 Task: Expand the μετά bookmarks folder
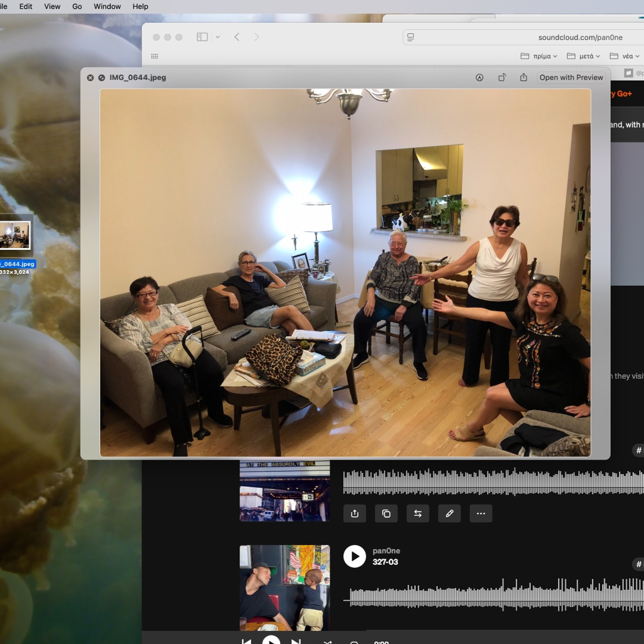point(583,56)
